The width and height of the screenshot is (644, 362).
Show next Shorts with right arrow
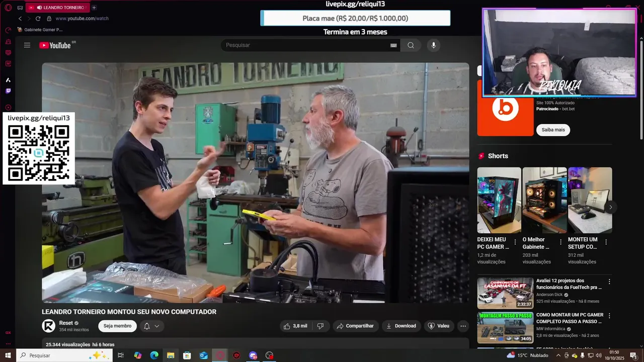pyautogui.click(x=610, y=207)
